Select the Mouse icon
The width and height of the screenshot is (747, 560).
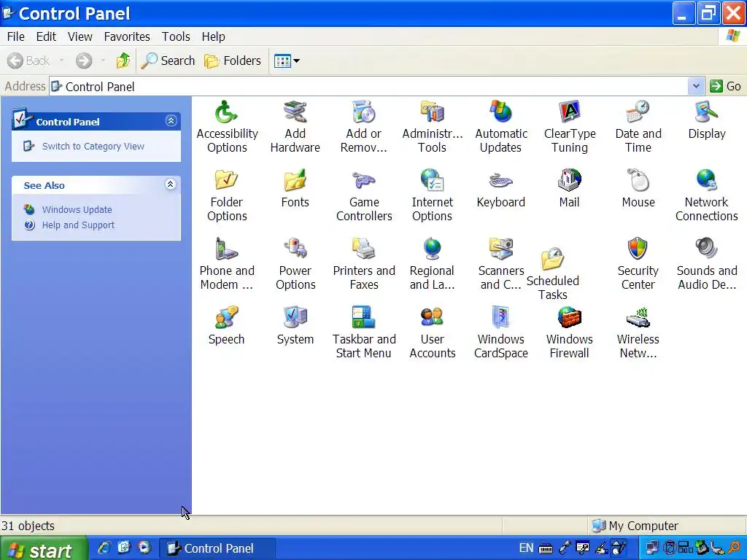(x=638, y=181)
